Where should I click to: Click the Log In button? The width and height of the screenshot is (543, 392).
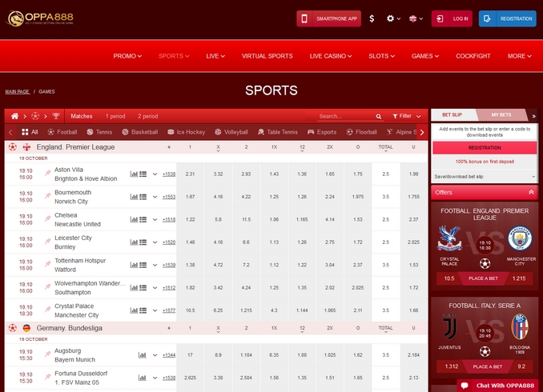(452, 18)
